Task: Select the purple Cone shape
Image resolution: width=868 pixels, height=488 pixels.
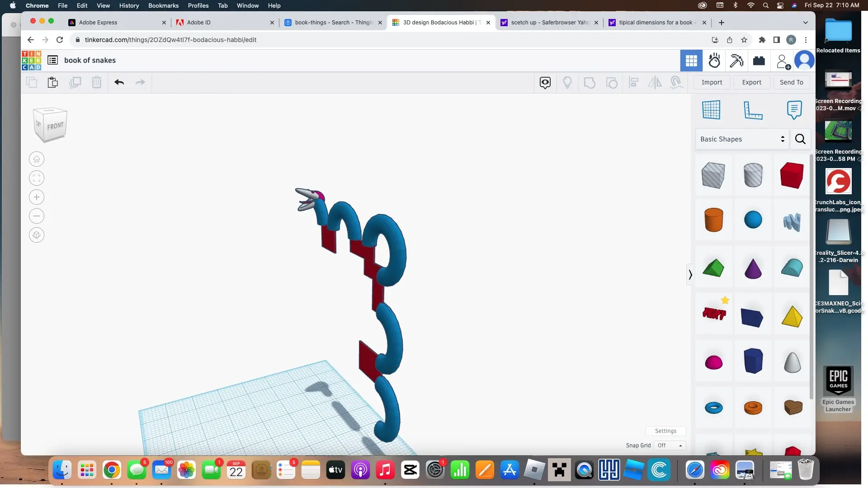Action: (x=753, y=268)
